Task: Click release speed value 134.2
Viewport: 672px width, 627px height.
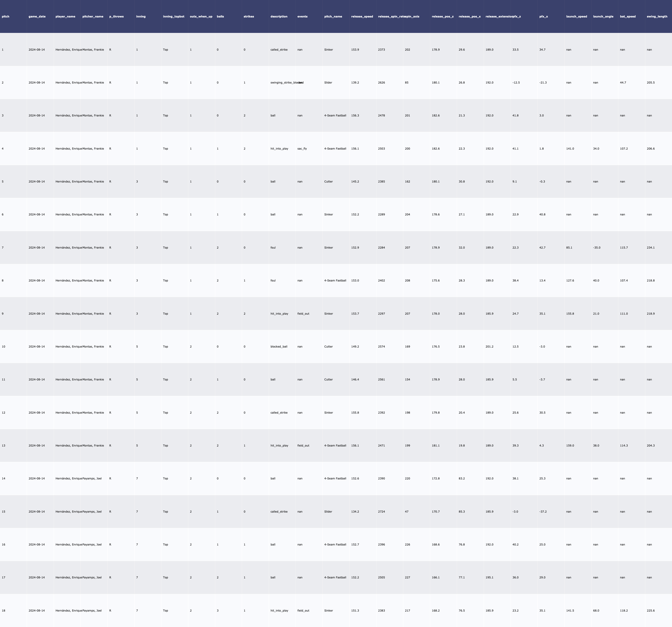Action: pos(355,512)
